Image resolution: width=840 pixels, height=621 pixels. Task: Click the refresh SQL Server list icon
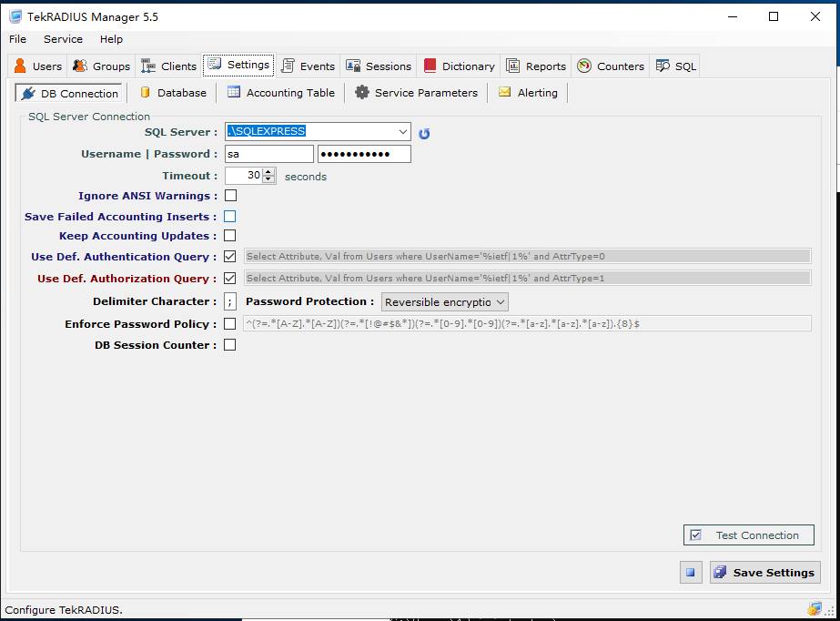(424, 134)
